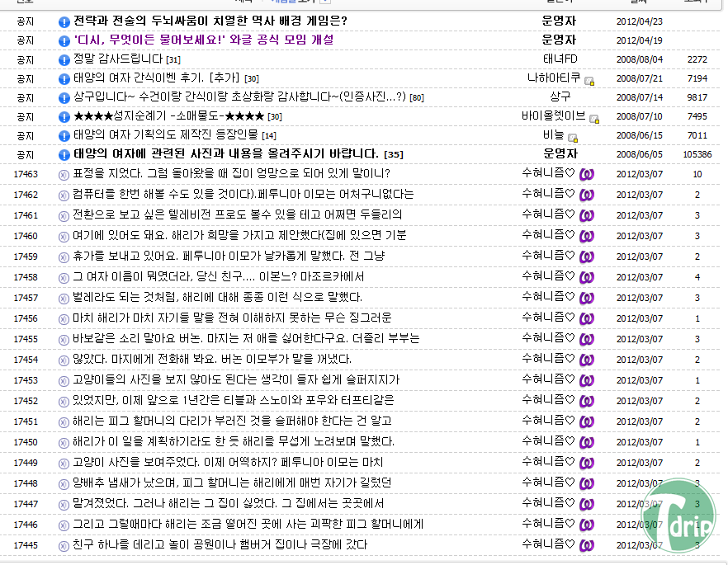Image resolution: width=728 pixels, height=565 pixels.
Task: Click the small icon next to author 비늘
Action: pyautogui.click(x=573, y=138)
